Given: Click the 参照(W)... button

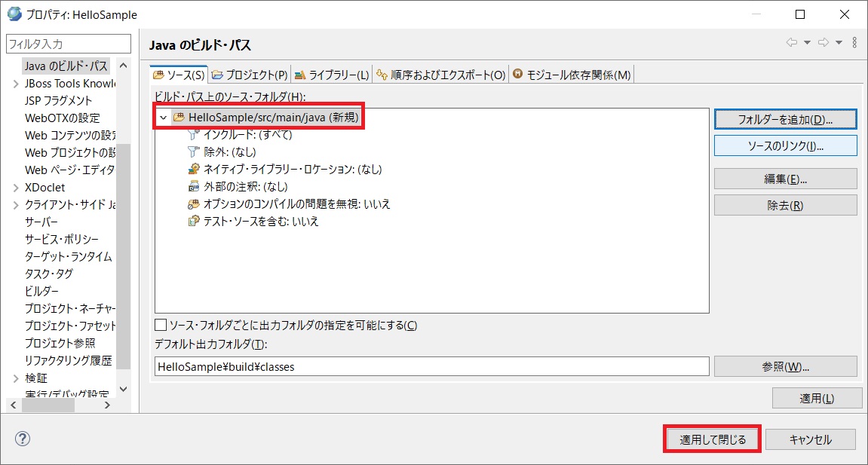Looking at the screenshot, I should tap(786, 366).
